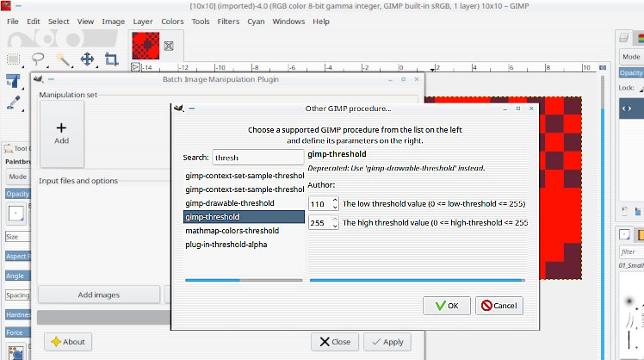Adjust the Hardness slider in Tool Options

18,314
